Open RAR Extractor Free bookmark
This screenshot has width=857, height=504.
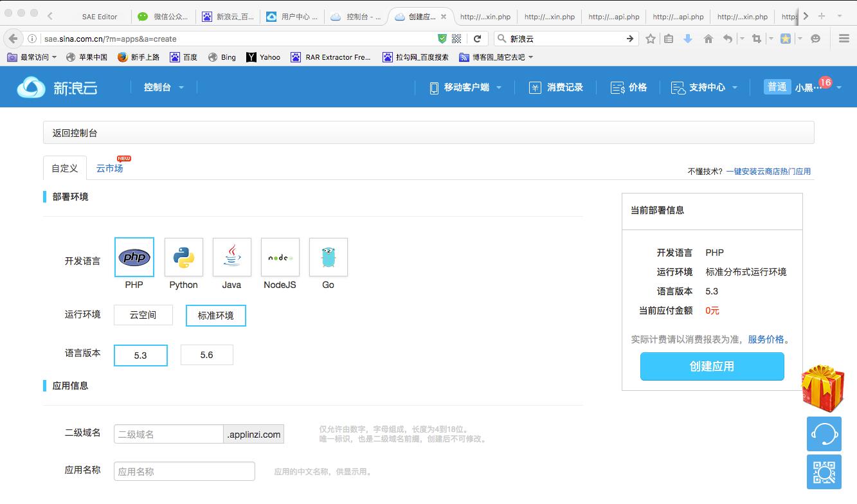click(x=331, y=57)
